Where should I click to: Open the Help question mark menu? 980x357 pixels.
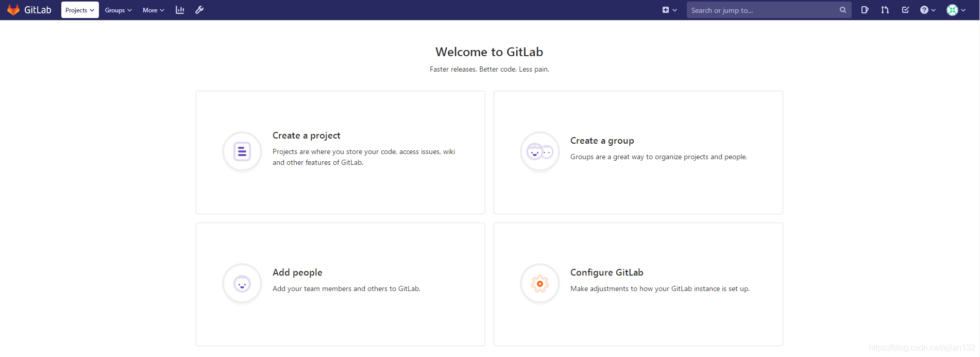tap(927, 10)
